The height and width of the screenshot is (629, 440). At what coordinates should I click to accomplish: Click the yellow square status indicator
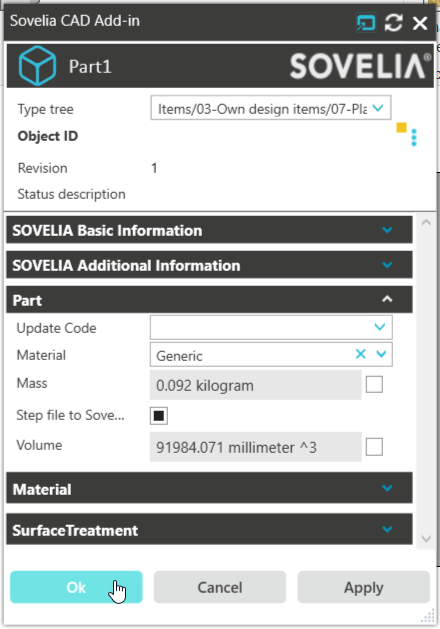(401, 128)
